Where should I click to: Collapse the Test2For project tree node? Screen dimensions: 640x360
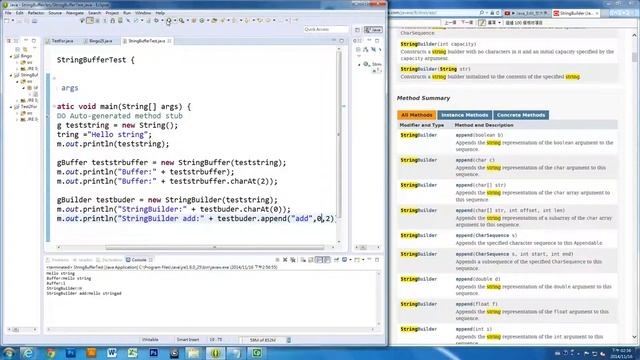[x=11, y=107]
